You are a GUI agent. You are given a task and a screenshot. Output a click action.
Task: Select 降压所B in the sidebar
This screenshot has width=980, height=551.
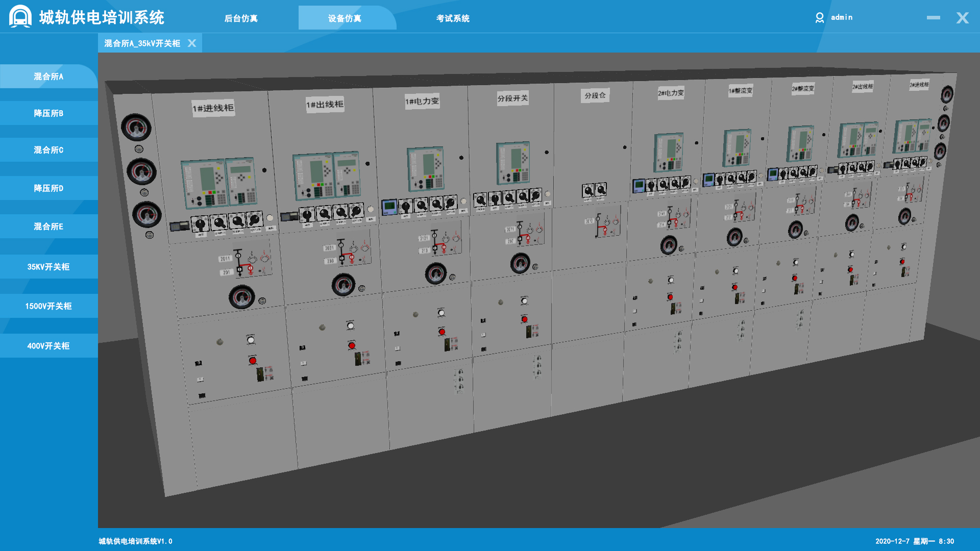click(48, 113)
